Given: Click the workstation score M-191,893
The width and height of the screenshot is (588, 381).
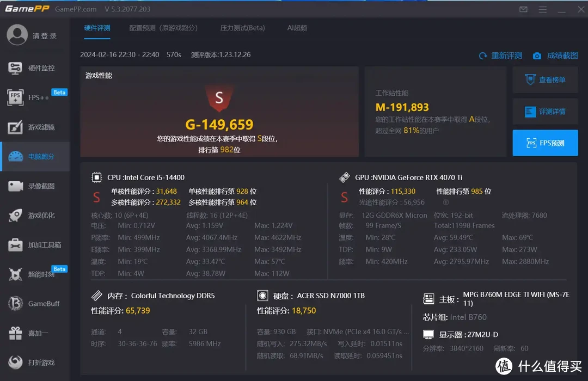Looking at the screenshot, I should point(402,107).
